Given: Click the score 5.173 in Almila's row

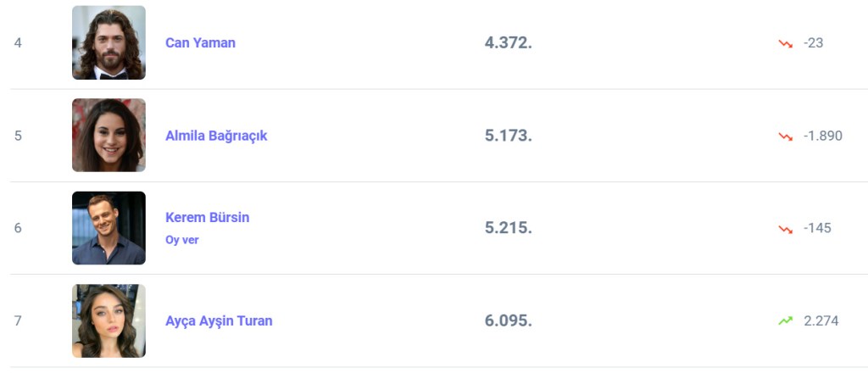Looking at the screenshot, I should [x=508, y=136].
